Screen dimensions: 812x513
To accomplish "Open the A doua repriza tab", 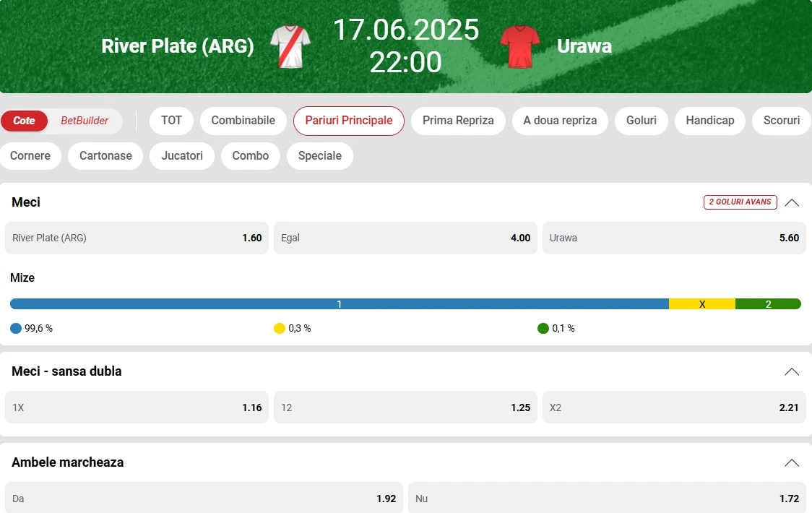I will click(x=560, y=121).
